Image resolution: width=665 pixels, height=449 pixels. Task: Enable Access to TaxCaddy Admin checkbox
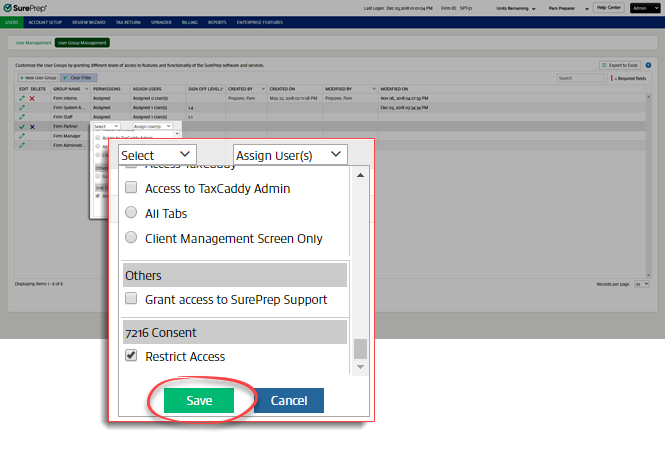pos(130,188)
